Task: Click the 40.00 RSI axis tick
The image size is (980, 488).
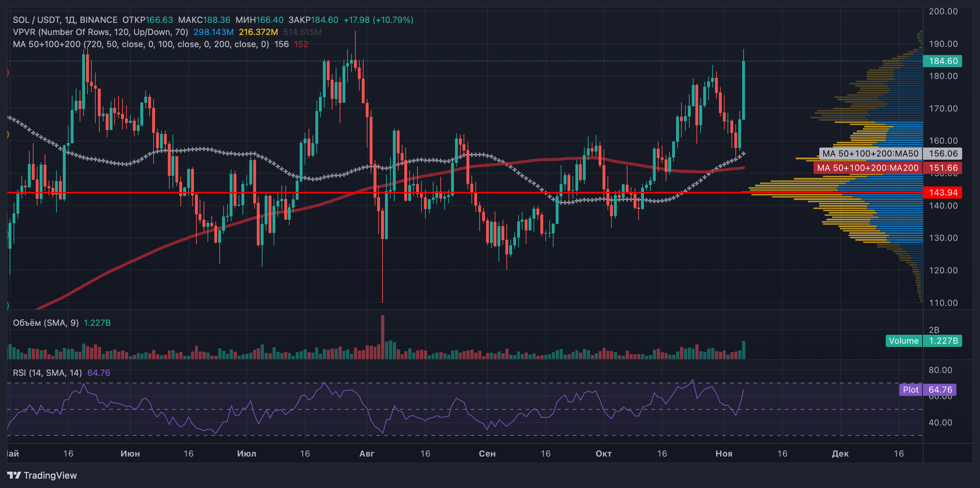Action: pos(940,423)
